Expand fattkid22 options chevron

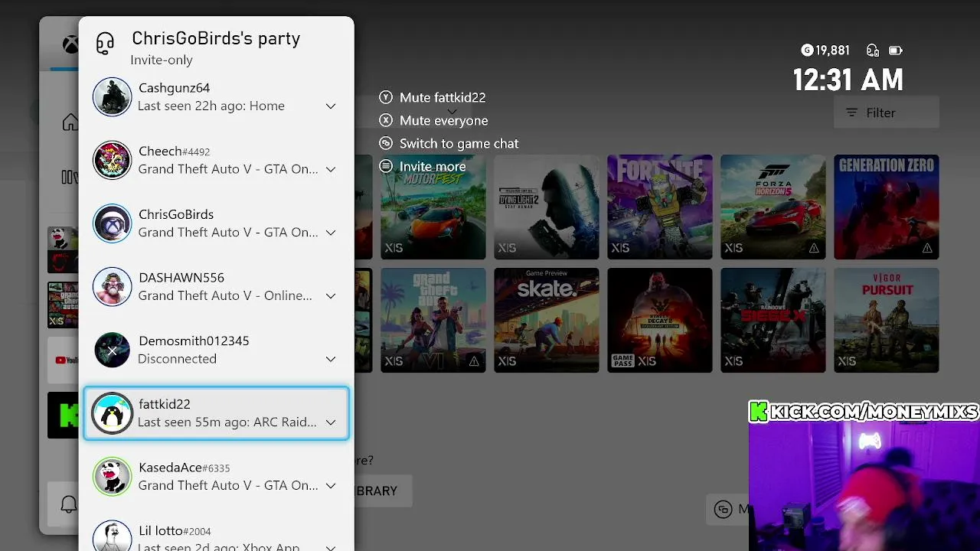point(331,422)
